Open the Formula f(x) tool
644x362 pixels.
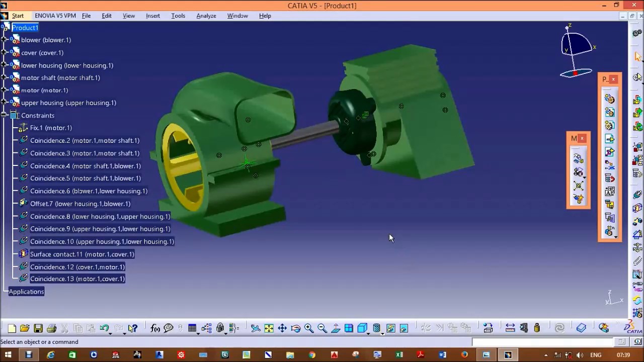(x=155, y=328)
